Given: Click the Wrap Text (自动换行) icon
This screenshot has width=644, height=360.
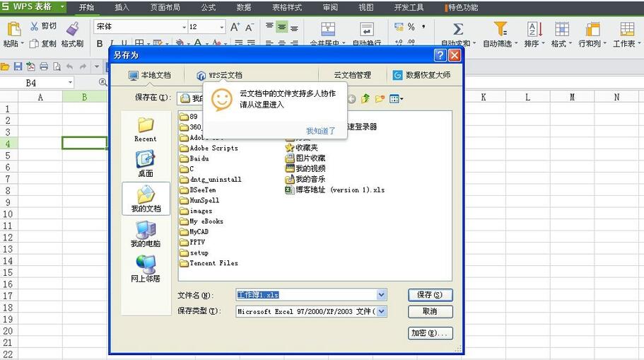Looking at the screenshot, I should (x=366, y=29).
